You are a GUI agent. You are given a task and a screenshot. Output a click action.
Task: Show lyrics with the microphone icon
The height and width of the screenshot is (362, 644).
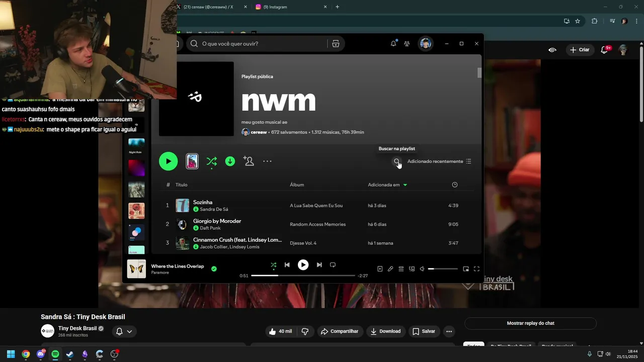390,269
